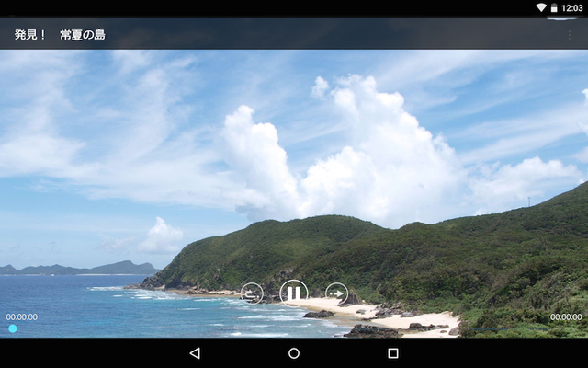Tap the 12:03 clock in status bar
Viewport: 588px width, 368px height.
(x=571, y=8)
